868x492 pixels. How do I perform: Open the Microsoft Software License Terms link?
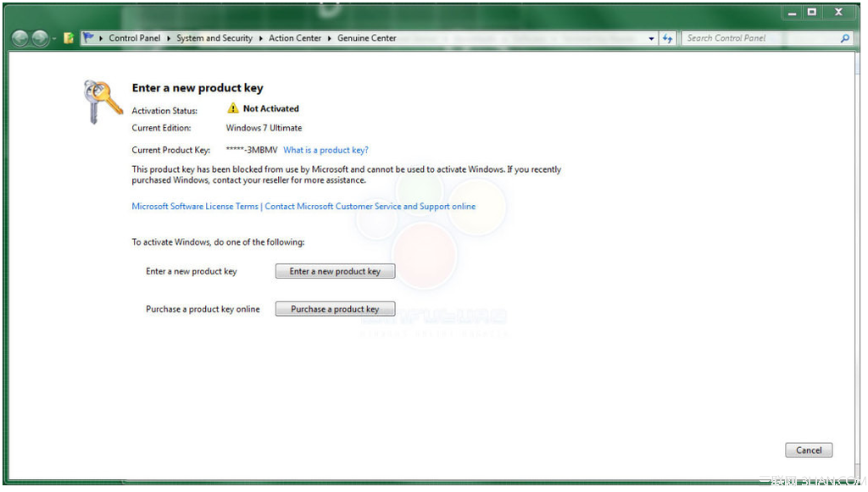click(x=194, y=206)
